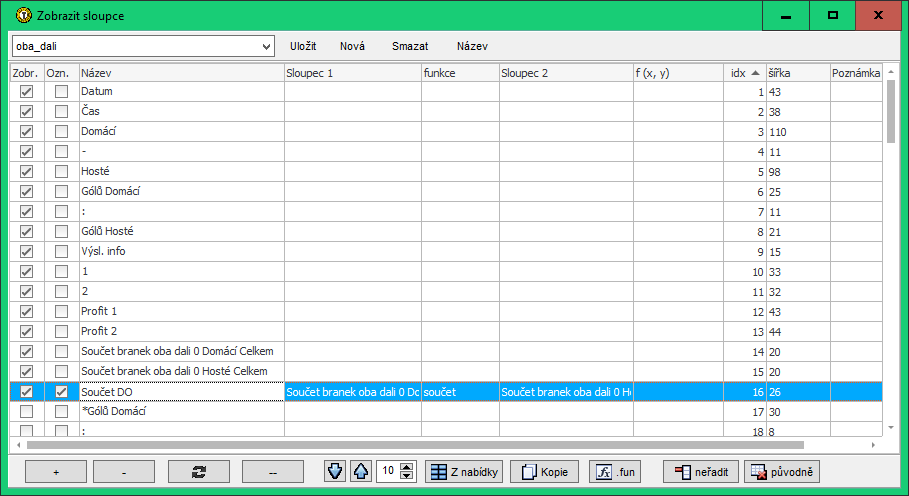This screenshot has width=909, height=496.
Task: Open the fx .fun function editor
Action: coord(613,471)
